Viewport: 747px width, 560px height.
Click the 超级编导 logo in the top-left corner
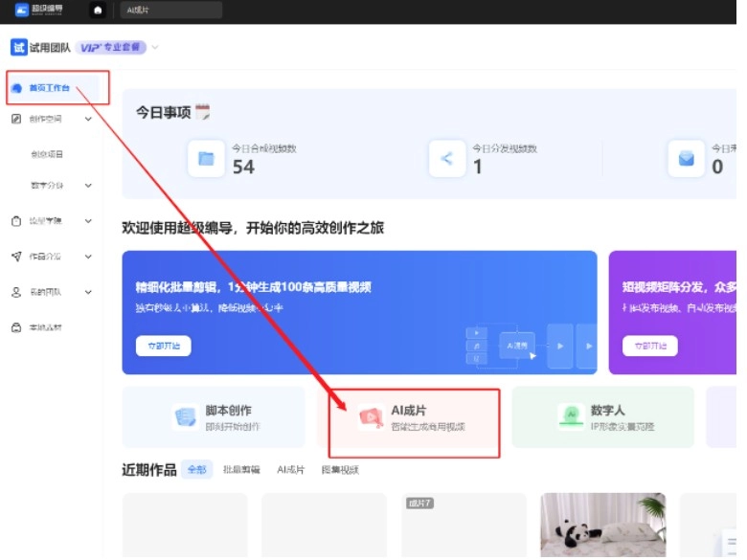pos(36,11)
